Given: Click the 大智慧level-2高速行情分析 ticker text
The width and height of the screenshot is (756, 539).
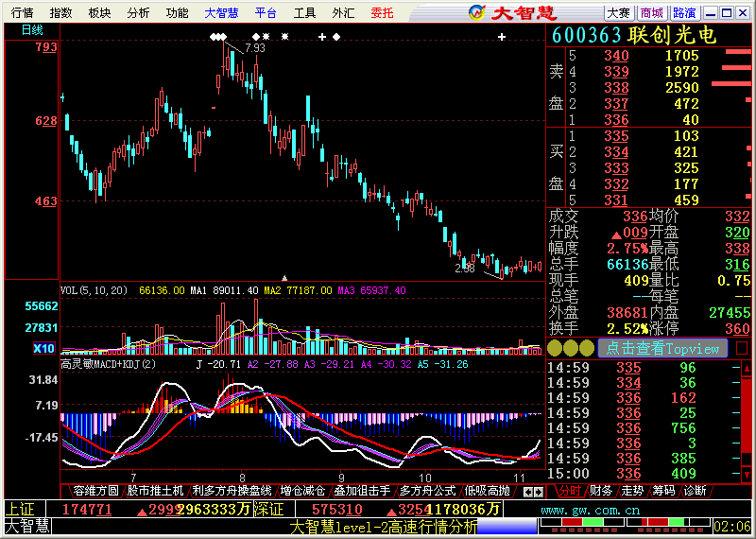Looking at the screenshot, I should click(x=384, y=527).
